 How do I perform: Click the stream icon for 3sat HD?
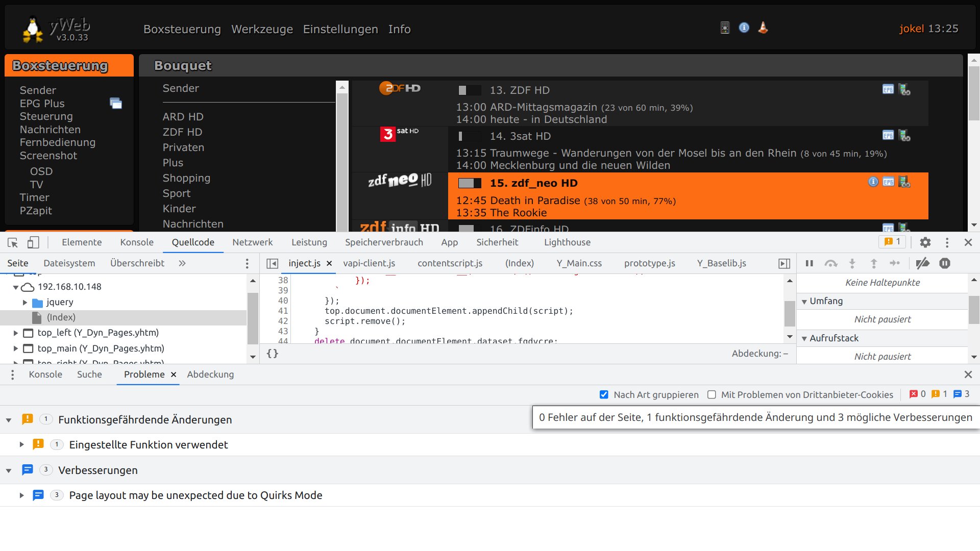[x=904, y=136]
